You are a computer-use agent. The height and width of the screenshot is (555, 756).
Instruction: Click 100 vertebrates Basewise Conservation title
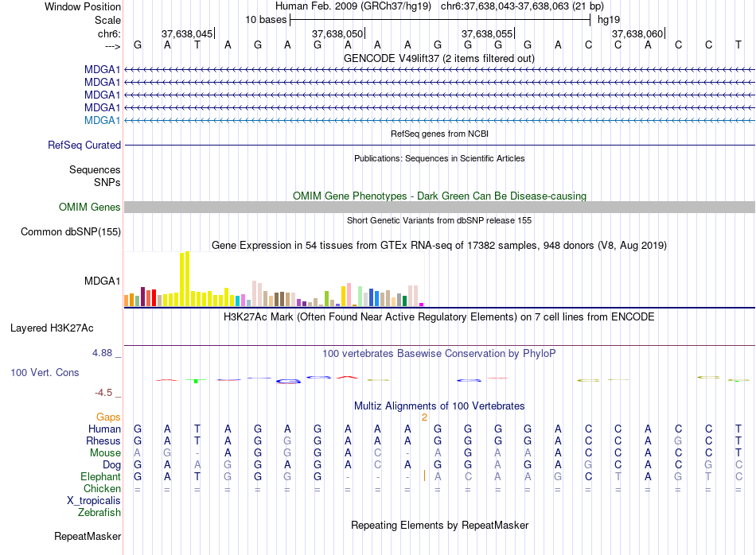tap(439, 354)
